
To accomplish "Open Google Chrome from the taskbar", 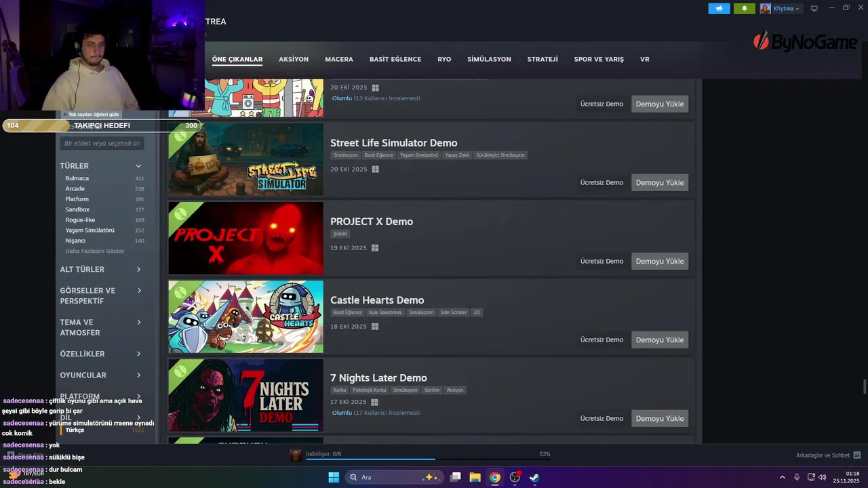I will (495, 477).
